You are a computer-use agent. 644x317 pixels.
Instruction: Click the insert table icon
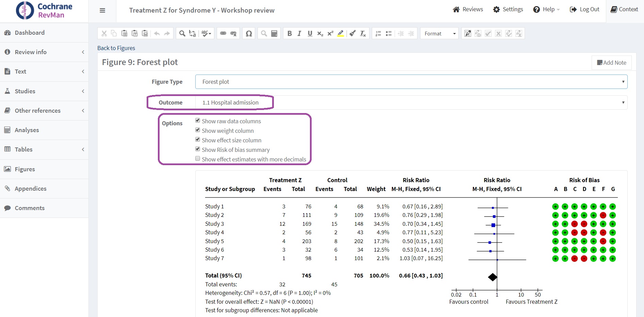click(274, 33)
